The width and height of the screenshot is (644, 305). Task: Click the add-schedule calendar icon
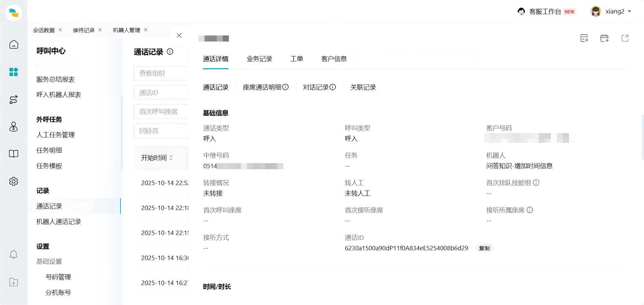[x=605, y=38]
